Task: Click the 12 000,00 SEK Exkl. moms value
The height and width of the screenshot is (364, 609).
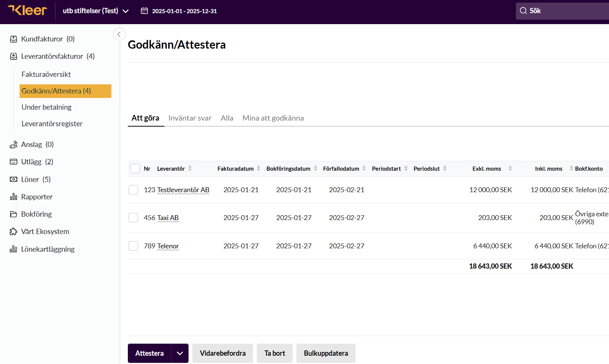Action: click(x=491, y=190)
